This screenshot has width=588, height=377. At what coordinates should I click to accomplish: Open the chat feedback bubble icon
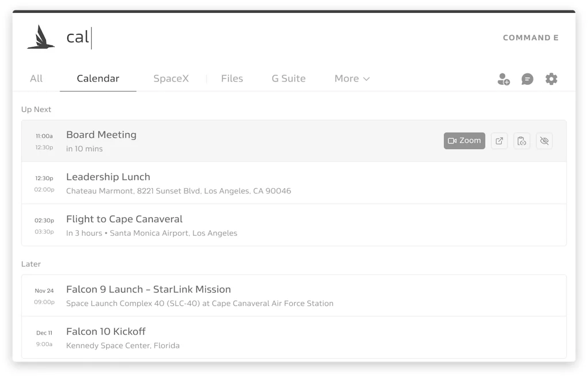[527, 79]
